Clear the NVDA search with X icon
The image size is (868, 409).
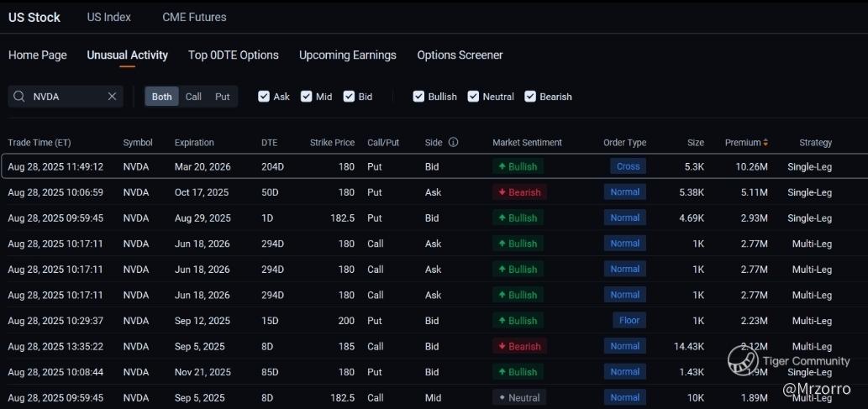click(112, 97)
